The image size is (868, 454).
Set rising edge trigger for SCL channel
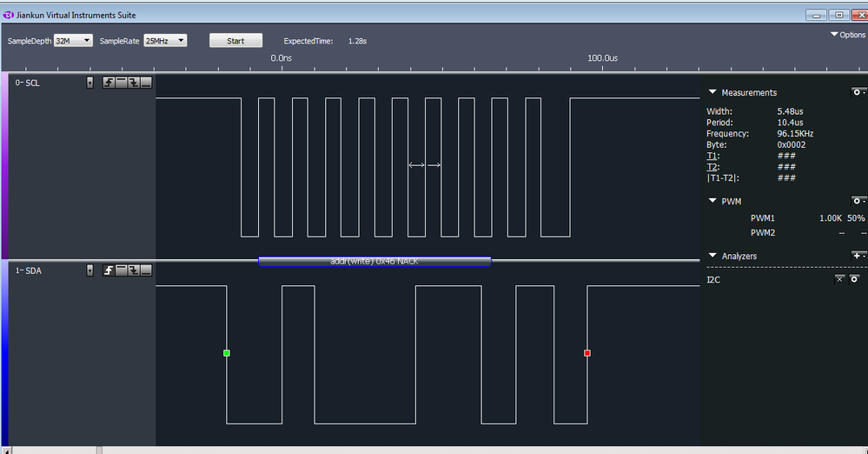(109, 83)
